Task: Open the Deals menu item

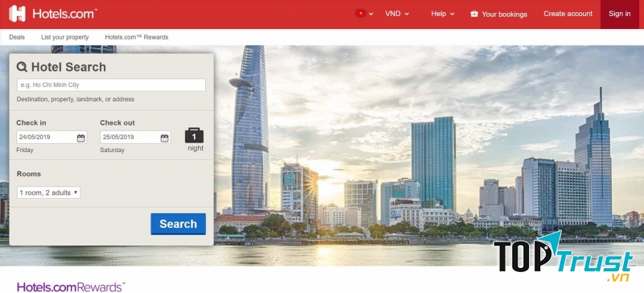Action: coord(17,37)
